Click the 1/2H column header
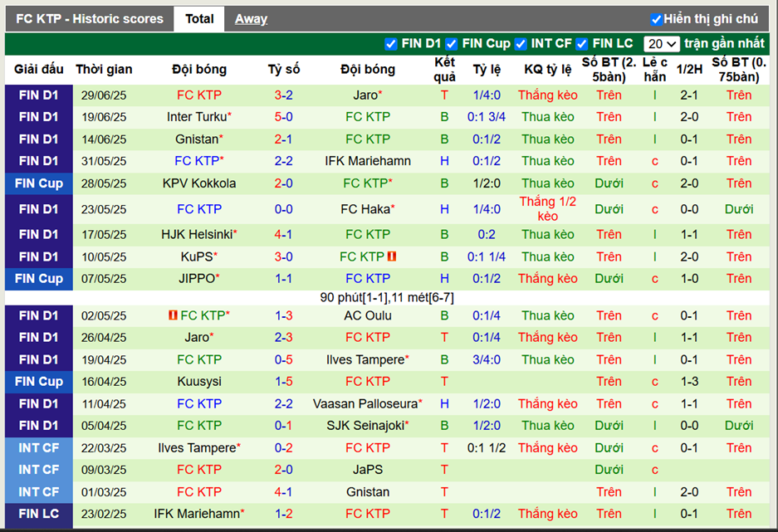 pos(689,70)
